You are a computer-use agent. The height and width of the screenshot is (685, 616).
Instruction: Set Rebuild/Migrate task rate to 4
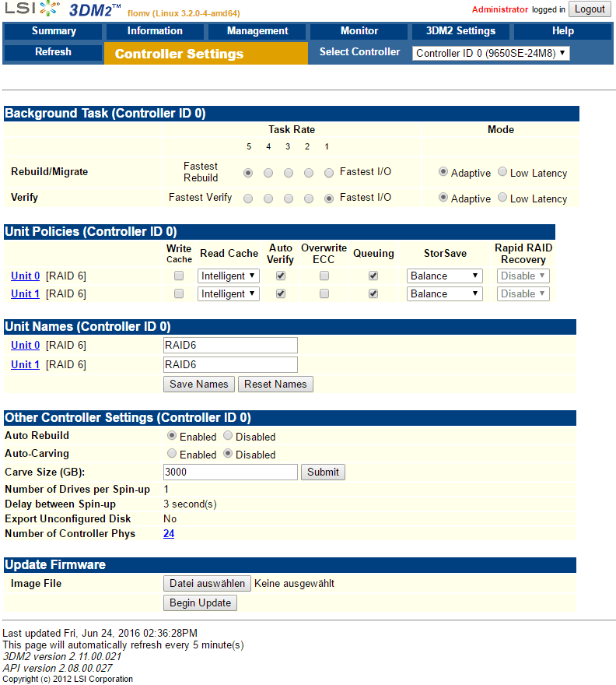(268, 173)
